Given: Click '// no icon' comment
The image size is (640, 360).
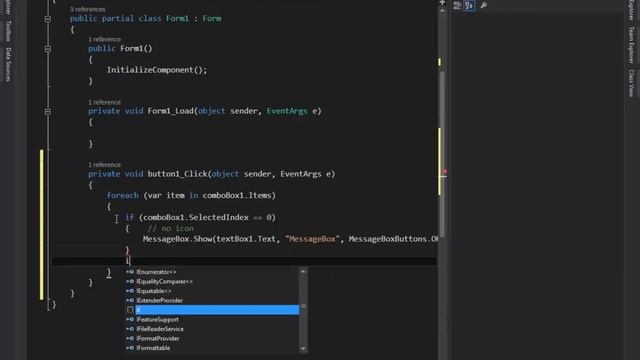Looking at the screenshot, I should (171, 228).
